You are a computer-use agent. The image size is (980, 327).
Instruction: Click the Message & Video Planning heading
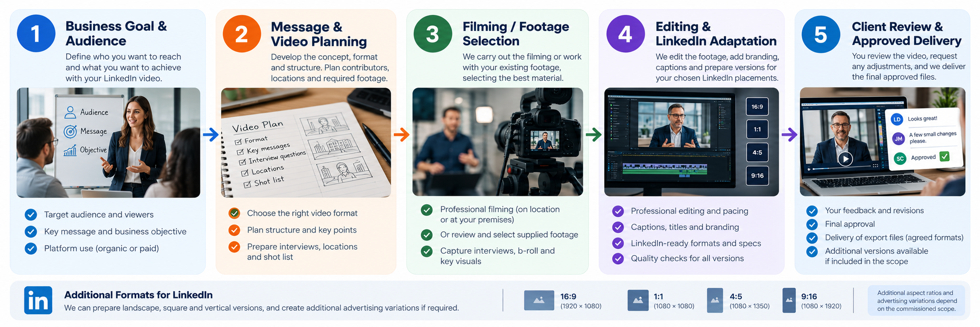(x=319, y=34)
